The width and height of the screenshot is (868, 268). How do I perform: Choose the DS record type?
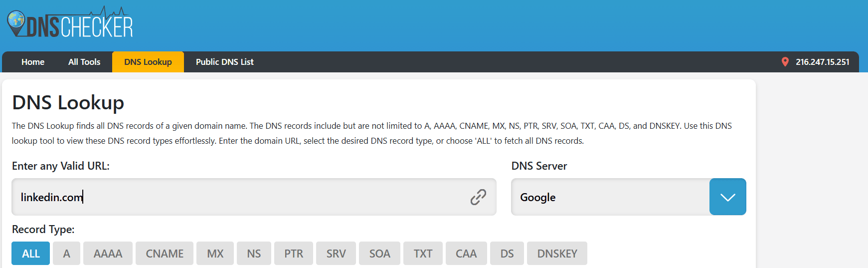(x=507, y=254)
